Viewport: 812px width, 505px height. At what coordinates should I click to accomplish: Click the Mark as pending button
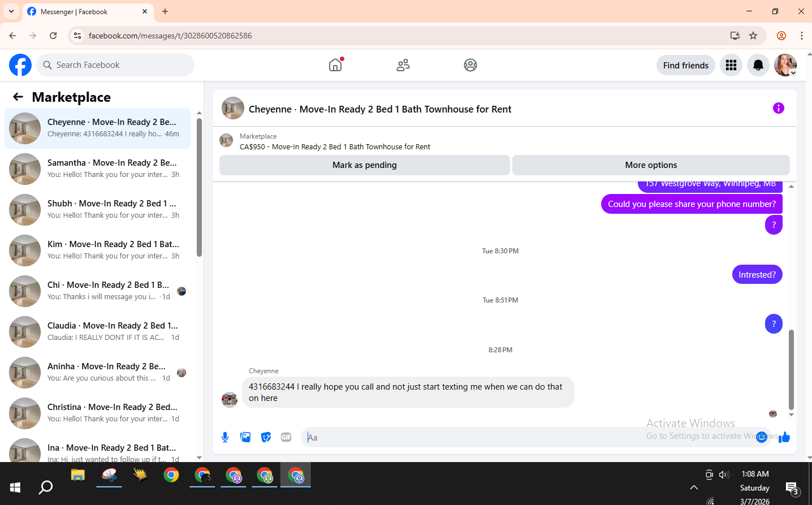[x=365, y=165]
